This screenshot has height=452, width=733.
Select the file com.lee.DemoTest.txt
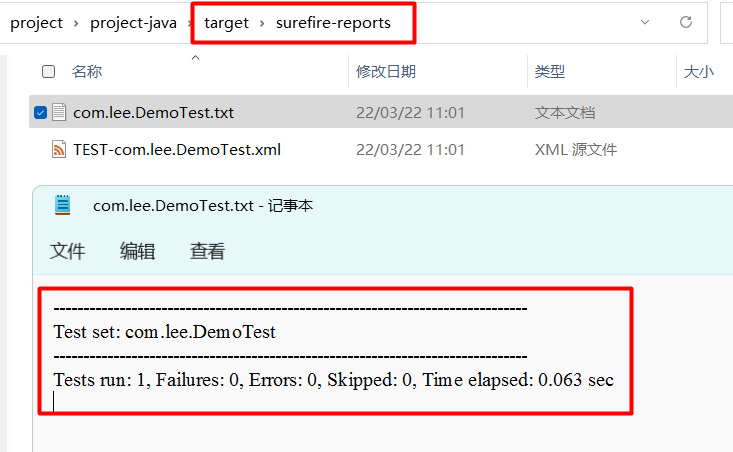pyautogui.click(x=153, y=113)
